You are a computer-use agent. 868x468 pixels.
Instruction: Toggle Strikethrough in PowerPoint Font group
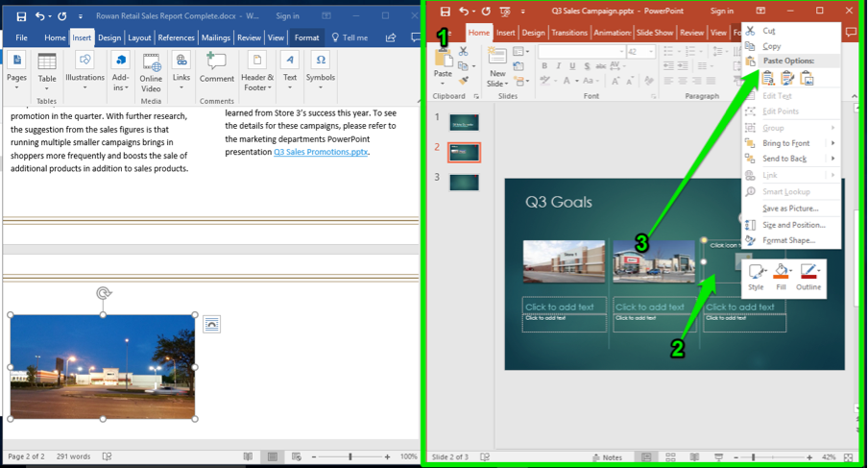click(x=601, y=66)
